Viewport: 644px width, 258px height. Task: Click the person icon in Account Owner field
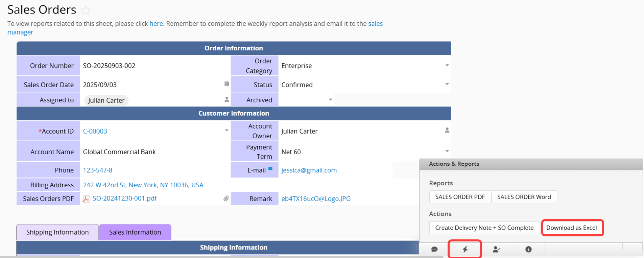point(447,130)
